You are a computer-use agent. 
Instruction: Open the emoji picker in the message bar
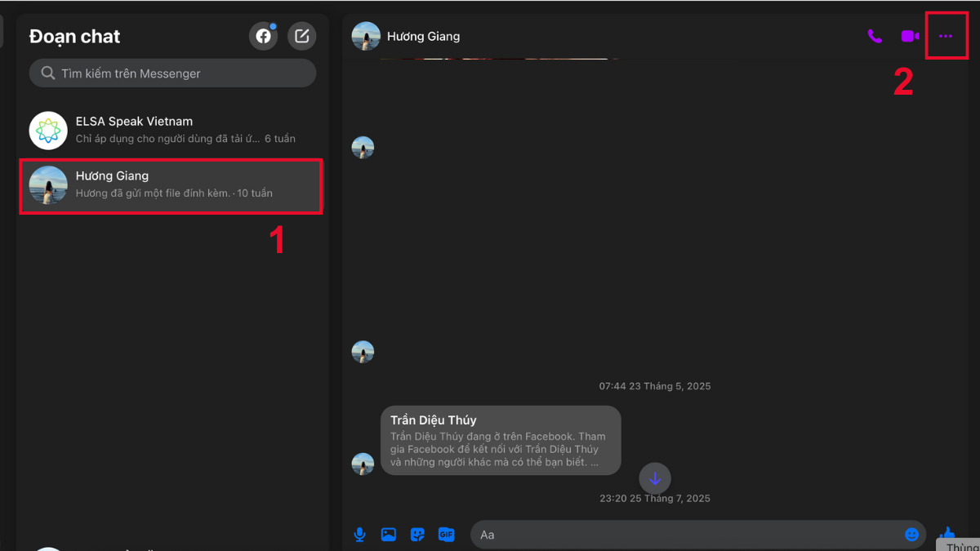[x=912, y=534]
